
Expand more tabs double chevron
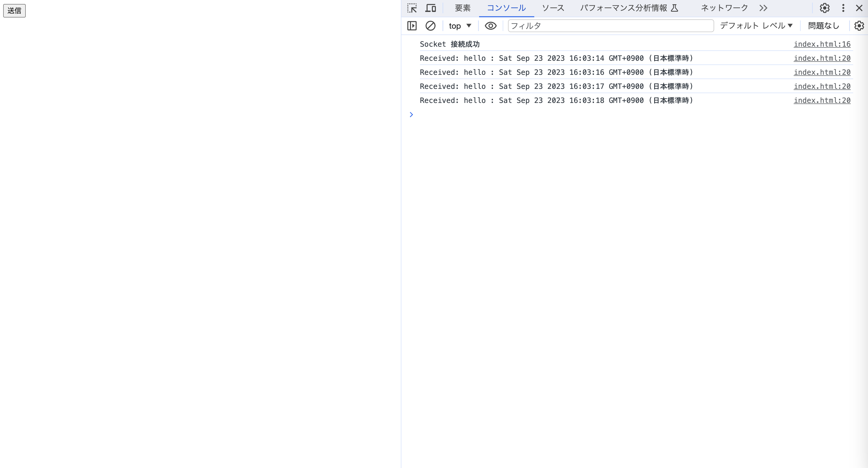tap(763, 8)
